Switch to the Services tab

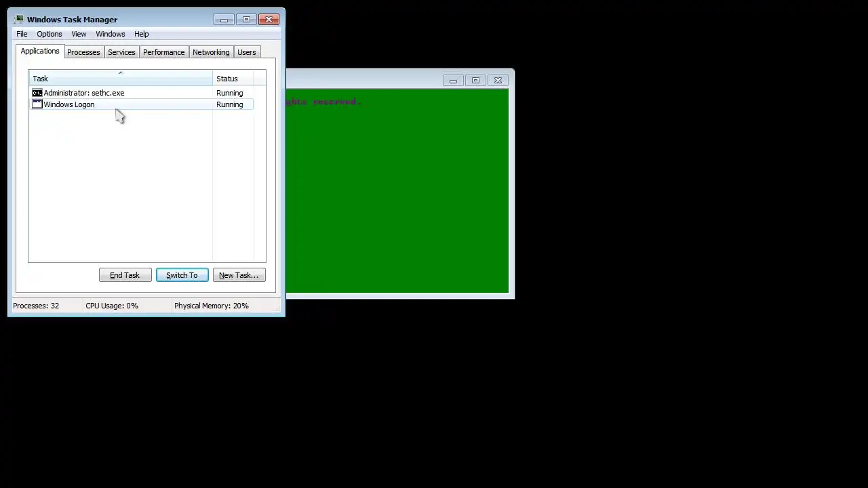coord(121,52)
